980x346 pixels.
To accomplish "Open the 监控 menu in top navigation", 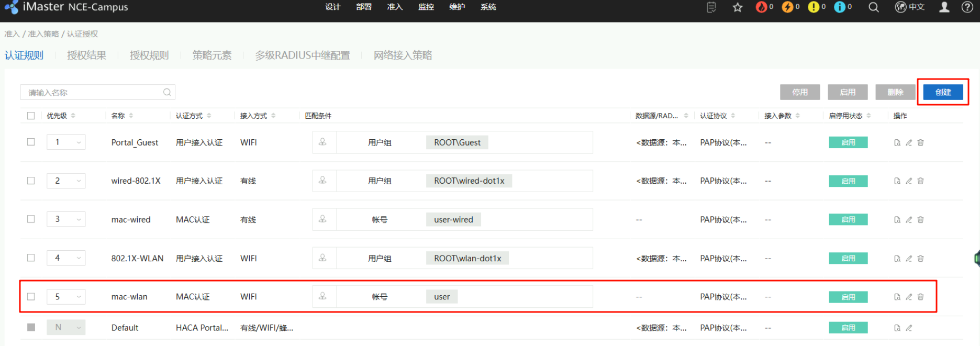I will click(x=426, y=7).
